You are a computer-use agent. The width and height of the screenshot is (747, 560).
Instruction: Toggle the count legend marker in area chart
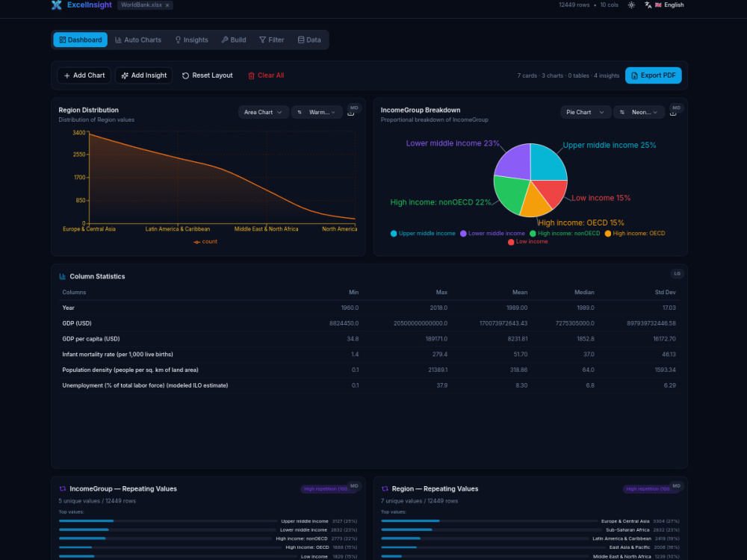coord(196,242)
